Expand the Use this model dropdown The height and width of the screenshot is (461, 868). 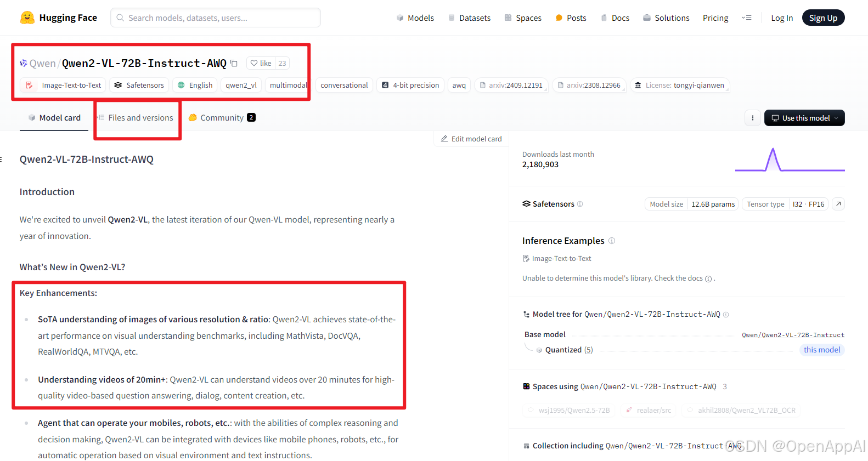coord(804,118)
